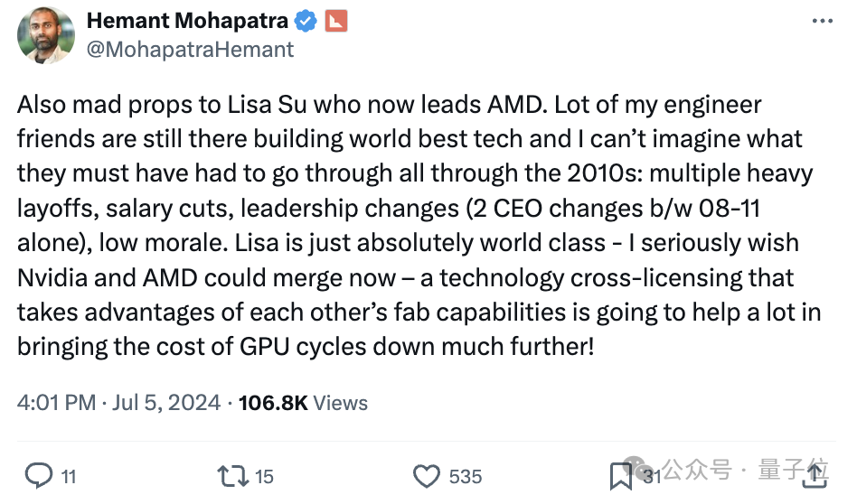The width and height of the screenshot is (857, 504).
Task: Open the @MohapatraHemant handle link
Action: point(190,50)
